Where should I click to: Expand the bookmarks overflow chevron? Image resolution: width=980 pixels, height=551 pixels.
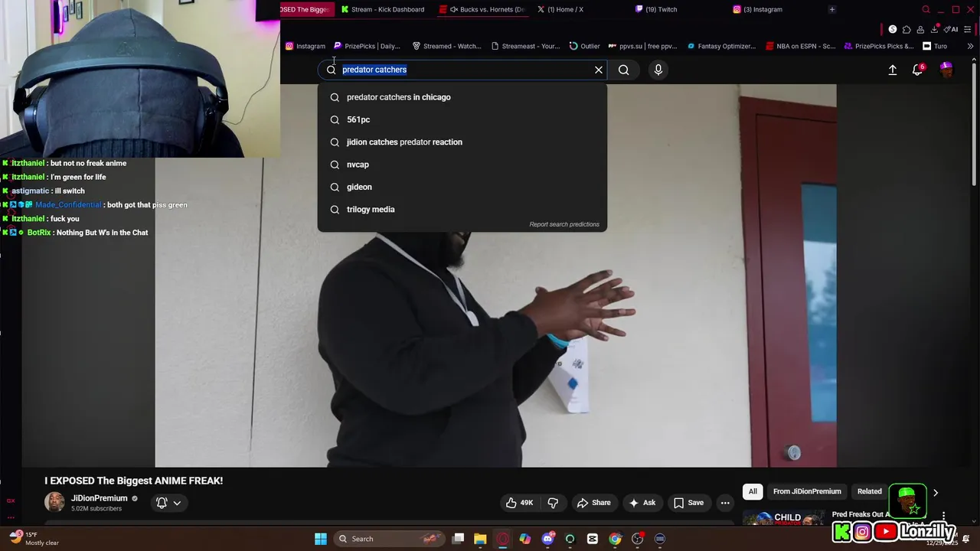pyautogui.click(x=970, y=46)
